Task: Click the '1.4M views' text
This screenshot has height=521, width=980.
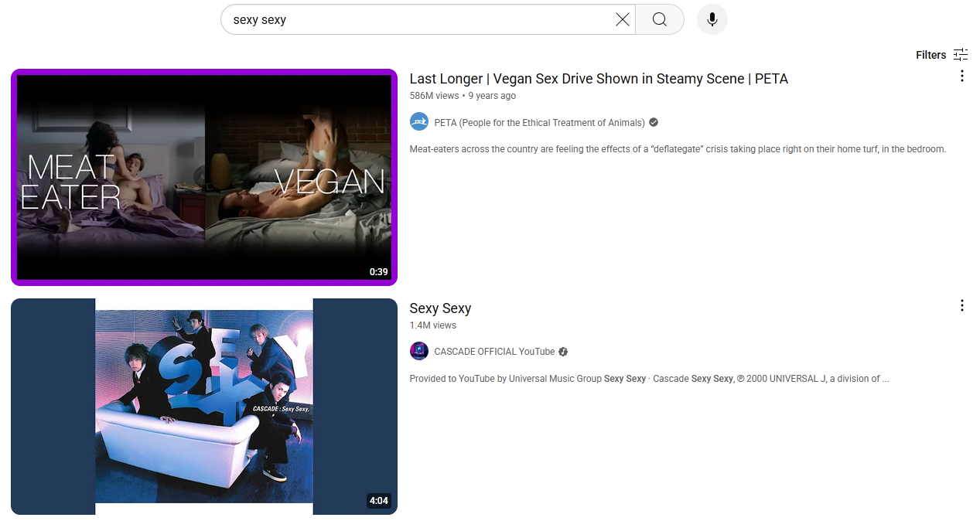Action: point(433,325)
